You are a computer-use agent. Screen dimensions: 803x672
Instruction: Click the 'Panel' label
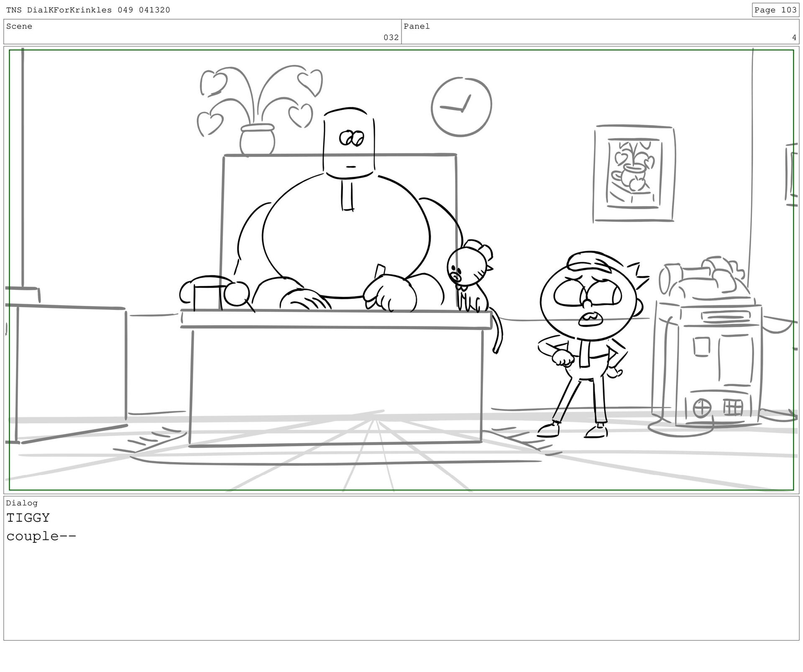pyautogui.click(x=417, y=26)
